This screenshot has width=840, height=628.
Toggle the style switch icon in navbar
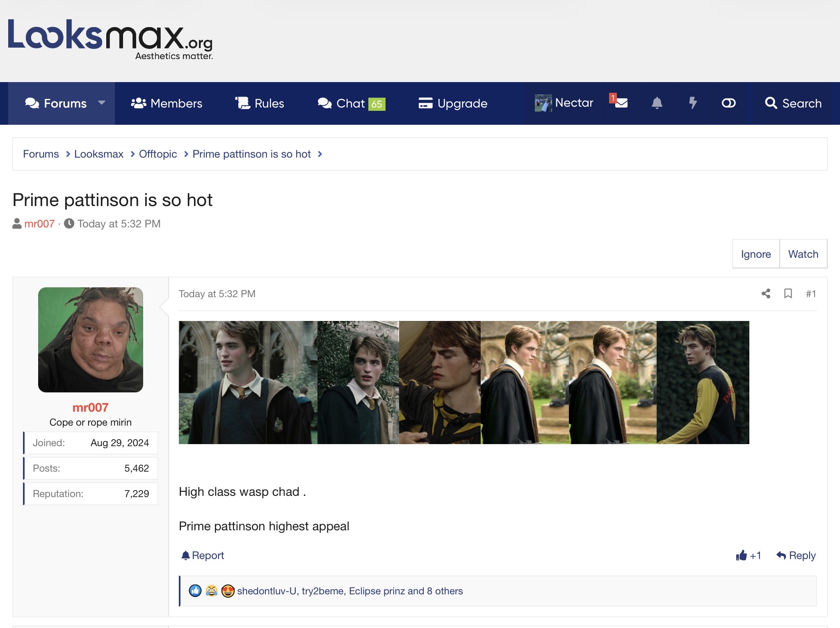(728, 103)
